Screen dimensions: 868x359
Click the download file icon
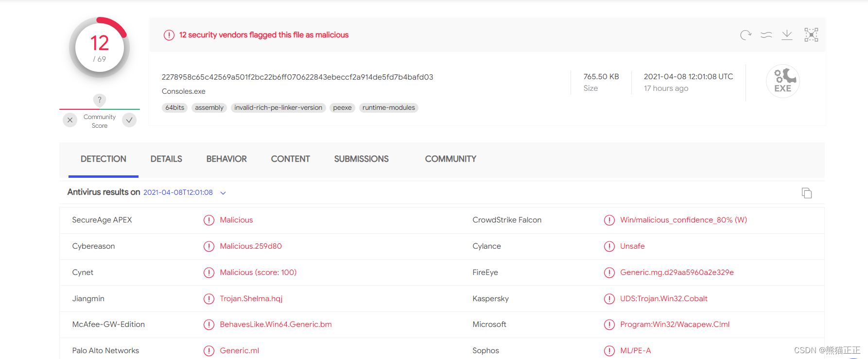click(787, 35)
